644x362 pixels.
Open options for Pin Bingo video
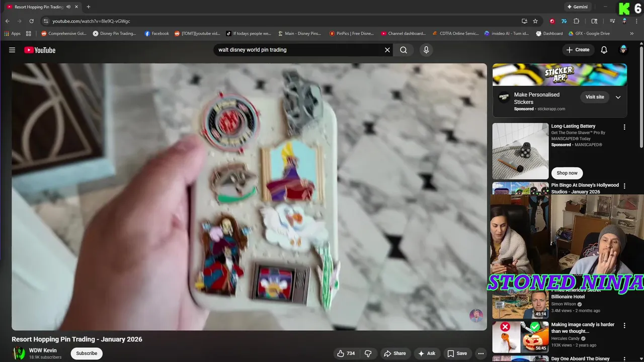(x=624, y=186)
